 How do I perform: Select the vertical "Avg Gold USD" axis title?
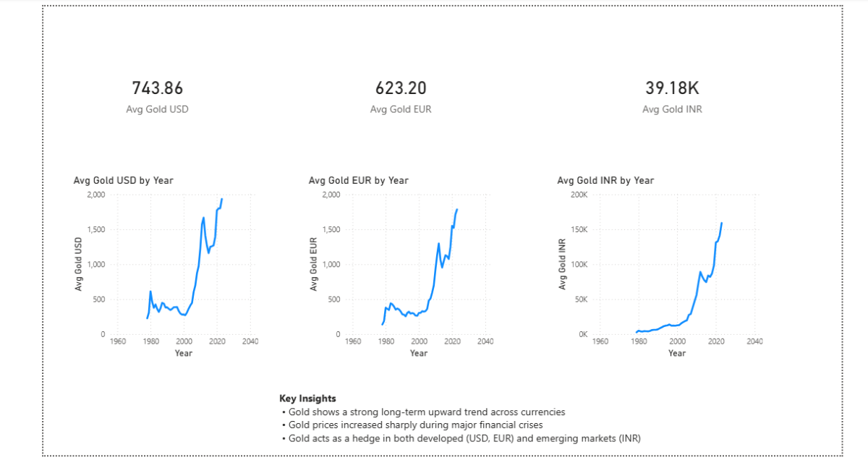(x=79, y=265)
